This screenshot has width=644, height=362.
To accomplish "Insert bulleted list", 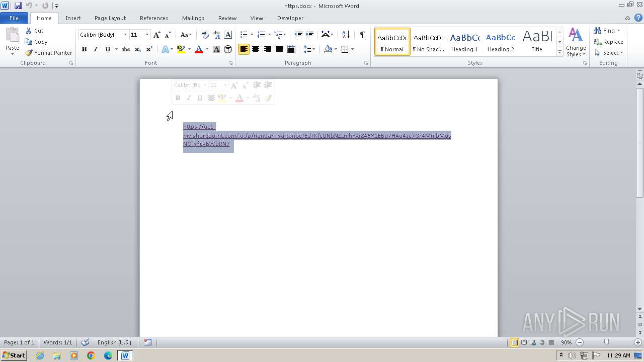I will pyautogui.click(x=244, y=35).
